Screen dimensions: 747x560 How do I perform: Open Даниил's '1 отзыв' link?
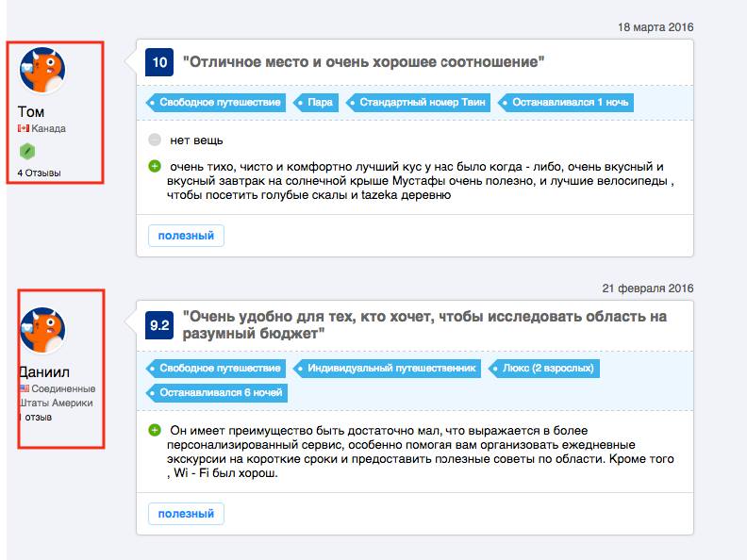pyautogui.click(x=35, y=416)
